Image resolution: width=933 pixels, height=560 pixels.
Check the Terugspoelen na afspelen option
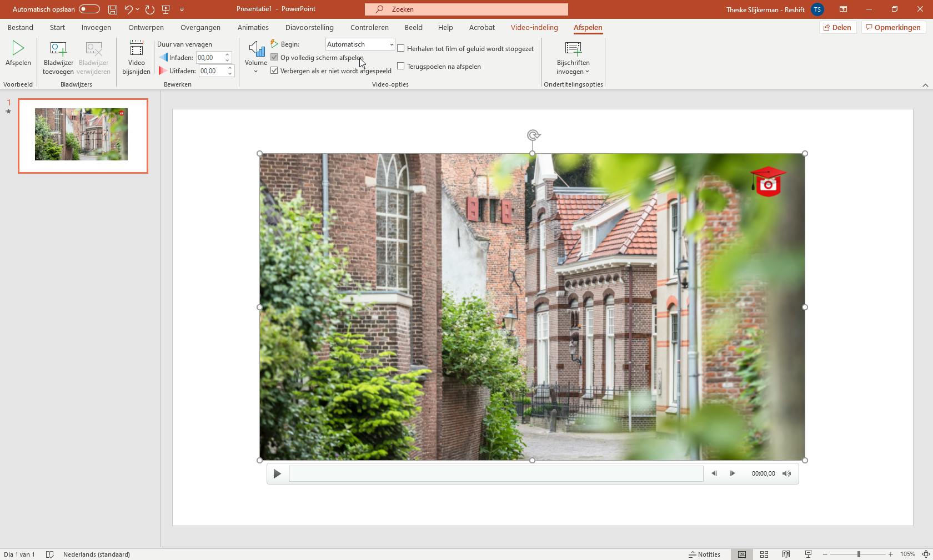(401, 67)
